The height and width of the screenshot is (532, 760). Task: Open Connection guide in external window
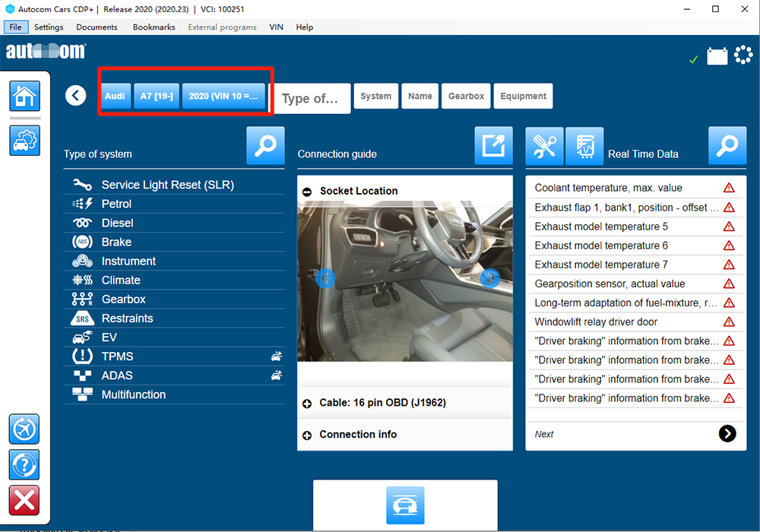click(493, 146)
